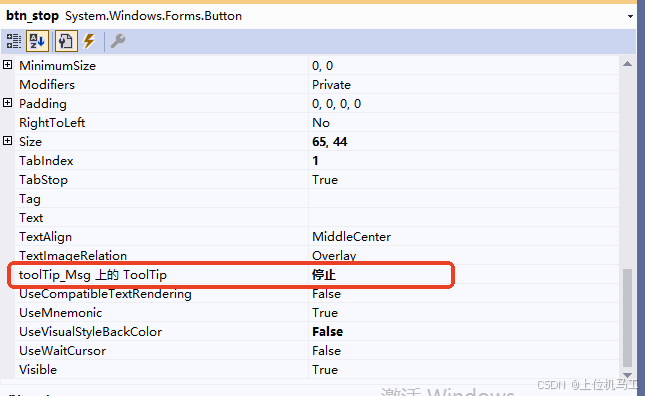Expand the MinimumSize property
This screenshot has width=645, height=396.
pos(7,65)
